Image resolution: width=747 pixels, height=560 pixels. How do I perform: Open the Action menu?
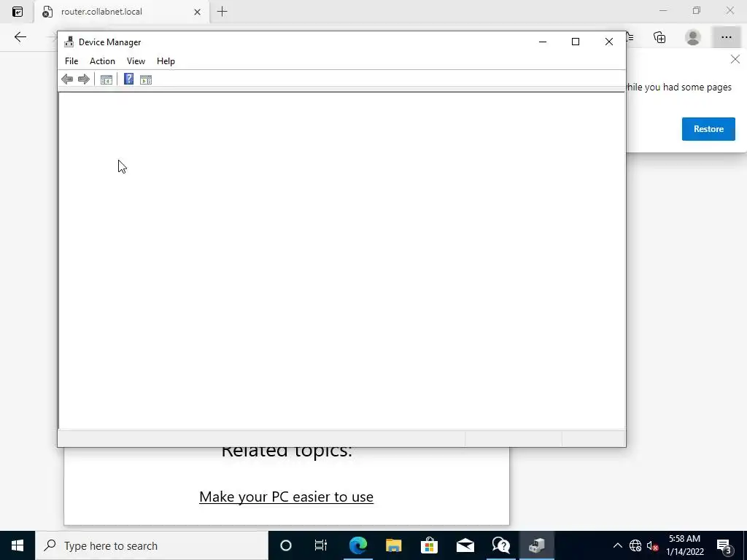pyautogui.click(x=102, y=61)
